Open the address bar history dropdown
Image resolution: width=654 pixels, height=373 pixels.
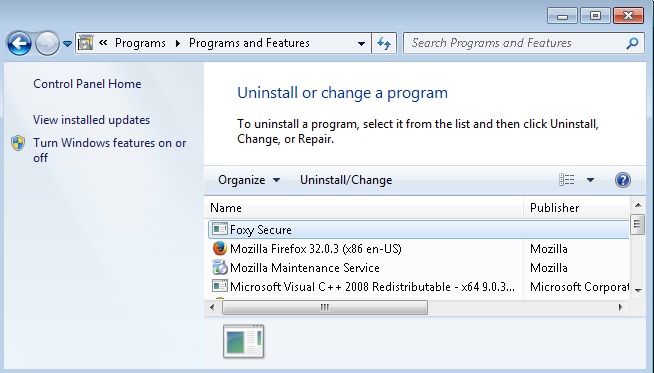[361, 43]
